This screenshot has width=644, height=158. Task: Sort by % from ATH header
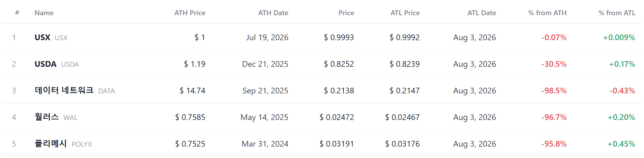pyautogui.click(x=547, y=13)
